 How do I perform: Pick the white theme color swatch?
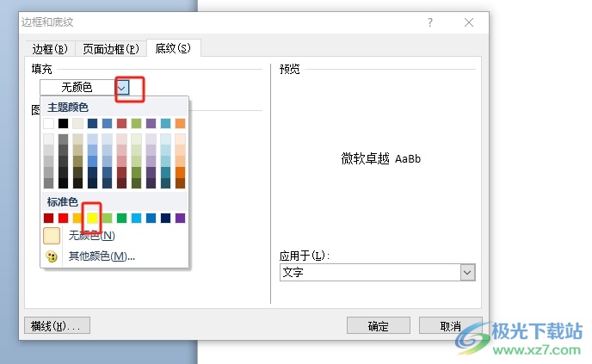click(48, 123)
